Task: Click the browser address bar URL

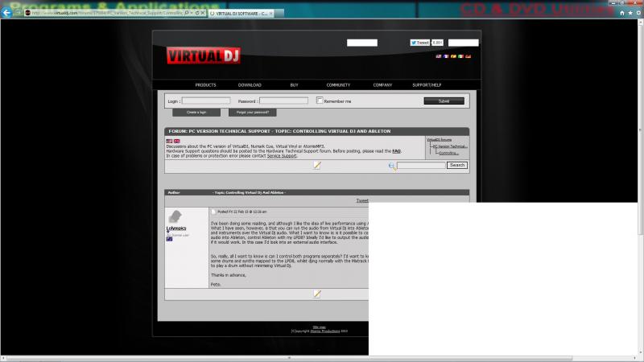Action: pyautogui.click(x=107, y=13)
